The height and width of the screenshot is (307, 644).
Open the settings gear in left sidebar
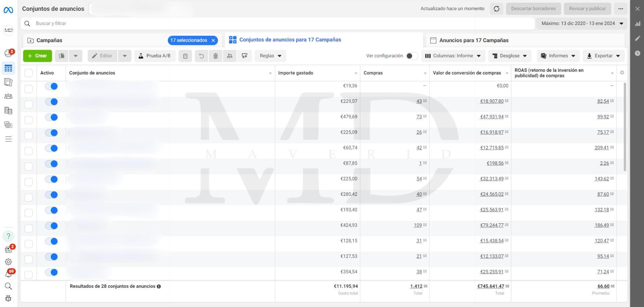(8, 262)
